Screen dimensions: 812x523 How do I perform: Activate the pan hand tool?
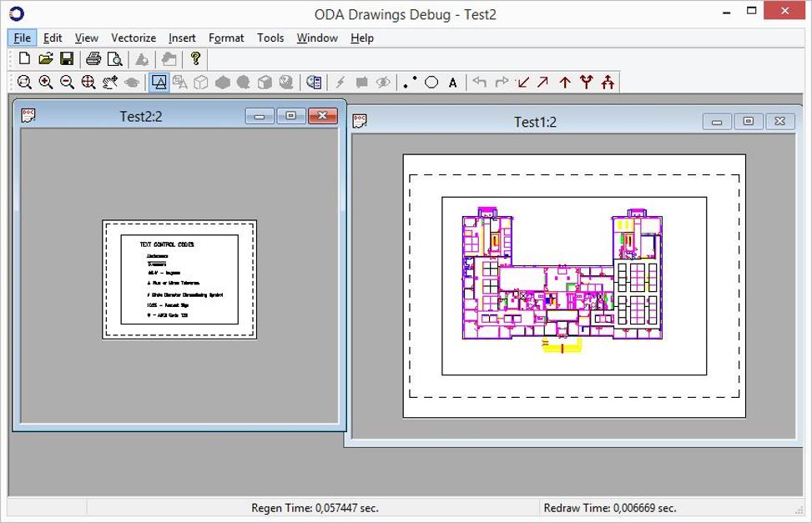coord(110,83)
